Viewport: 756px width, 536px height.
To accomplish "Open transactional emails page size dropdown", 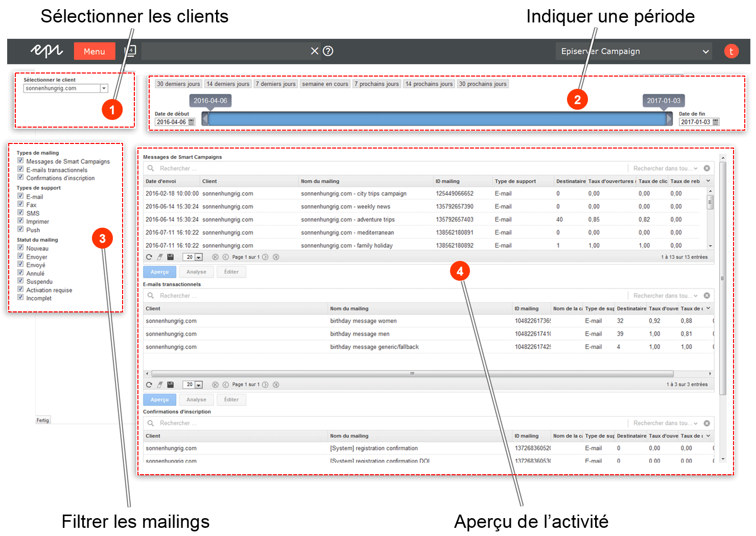I will (x=199, y=385).
